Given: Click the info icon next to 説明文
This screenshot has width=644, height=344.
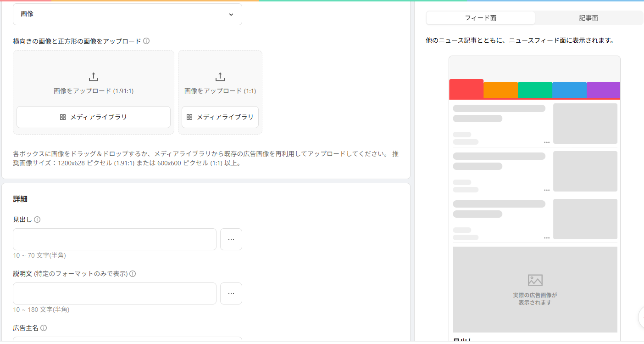Looking at the screenshot, I should (133, 274).
